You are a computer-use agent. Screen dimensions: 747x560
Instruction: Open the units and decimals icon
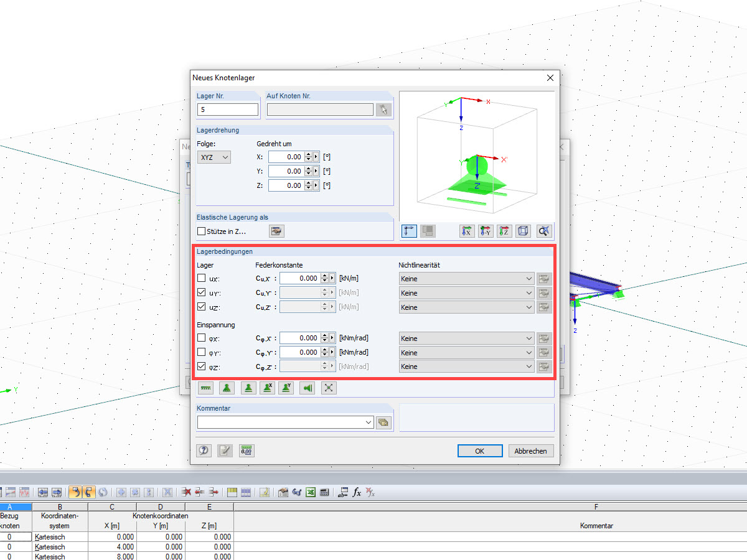point(247,451)
